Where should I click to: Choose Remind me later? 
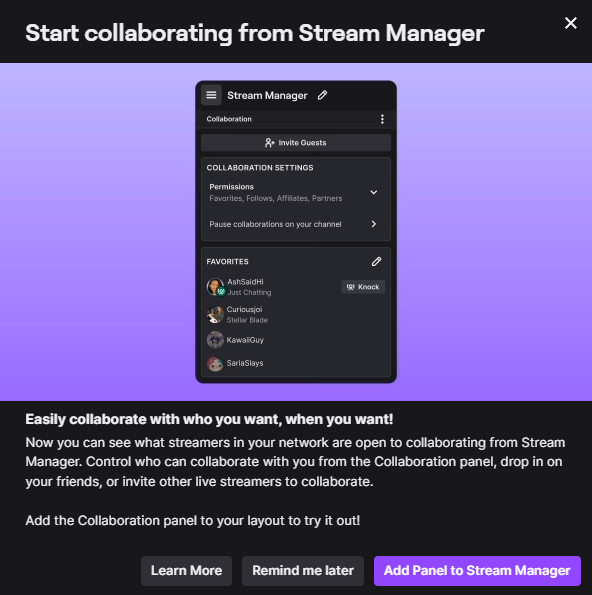[x=303, y=570]
